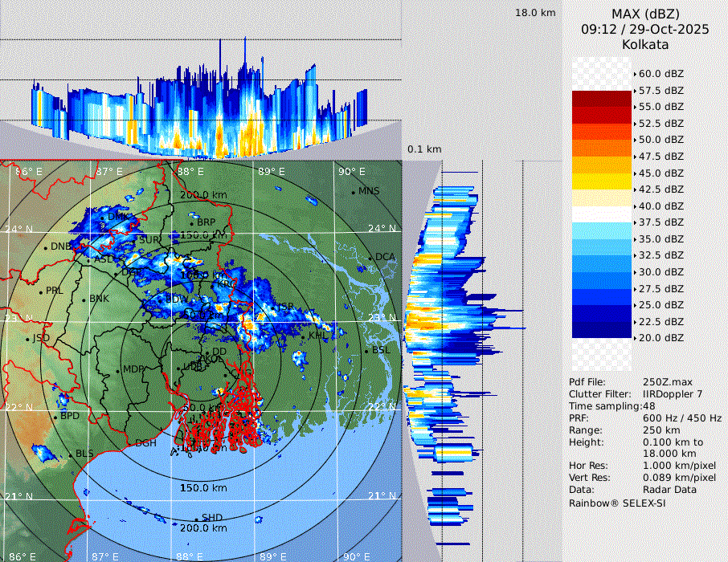Select the BSL station point
The image size is (728, 562).
pos(367,351)
